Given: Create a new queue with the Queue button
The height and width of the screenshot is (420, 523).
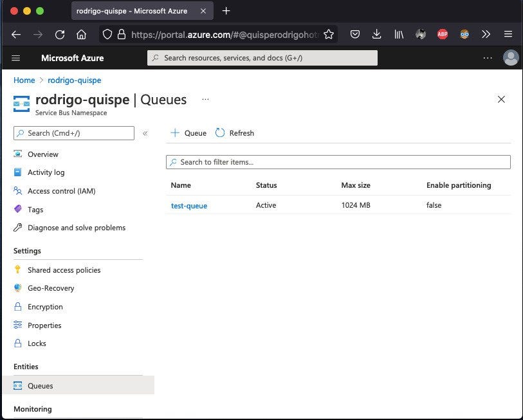Looking at the screenshot, I should (188, 133).
